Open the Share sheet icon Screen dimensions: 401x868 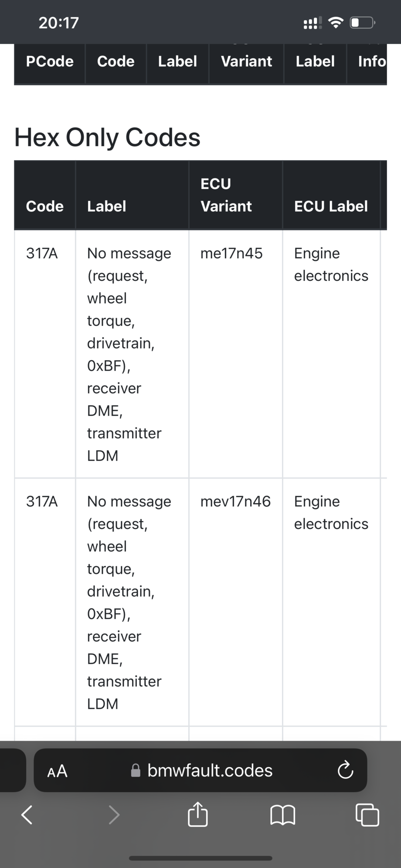[197, 814]
